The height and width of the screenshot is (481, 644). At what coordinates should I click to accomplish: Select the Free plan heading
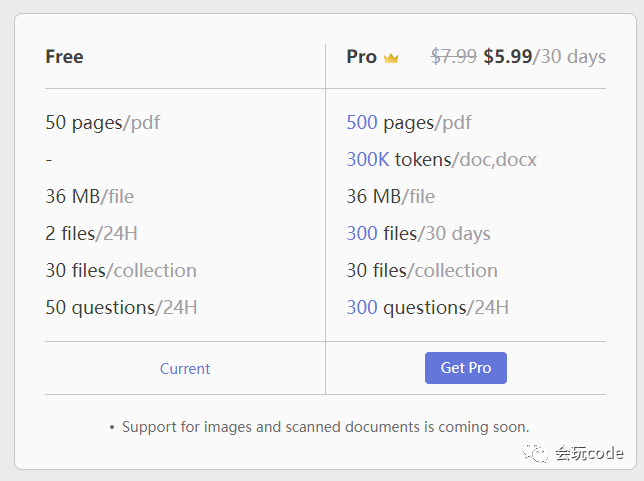64,57
